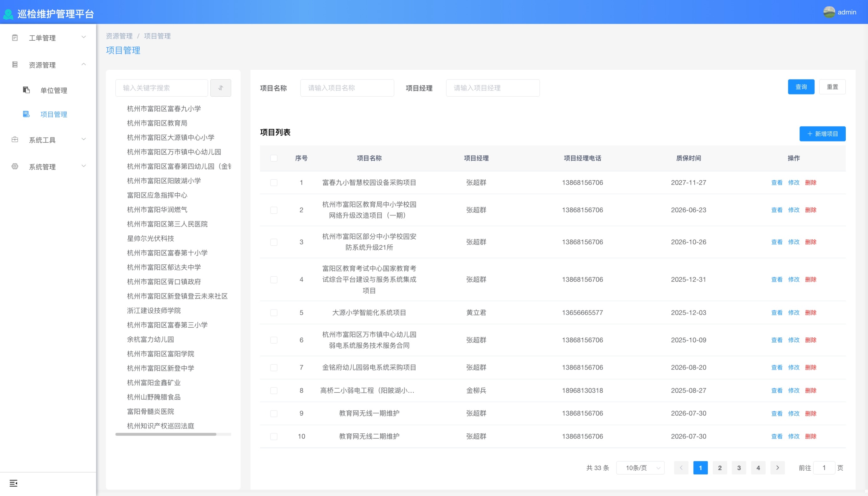
Task: Click the 新增项目 button
Action: click(x=822, y=134)
